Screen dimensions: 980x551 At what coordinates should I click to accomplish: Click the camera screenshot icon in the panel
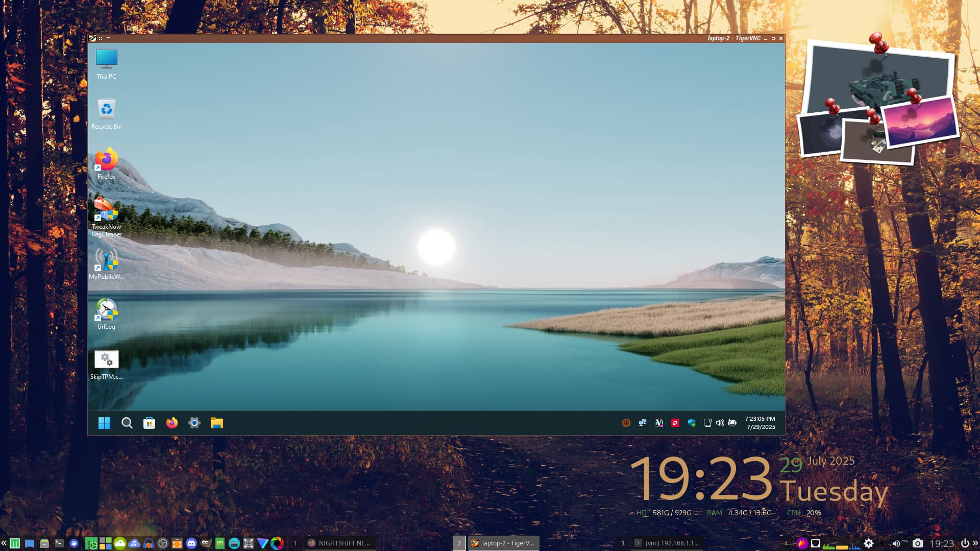pyautogui.click(x=917, y=543)
